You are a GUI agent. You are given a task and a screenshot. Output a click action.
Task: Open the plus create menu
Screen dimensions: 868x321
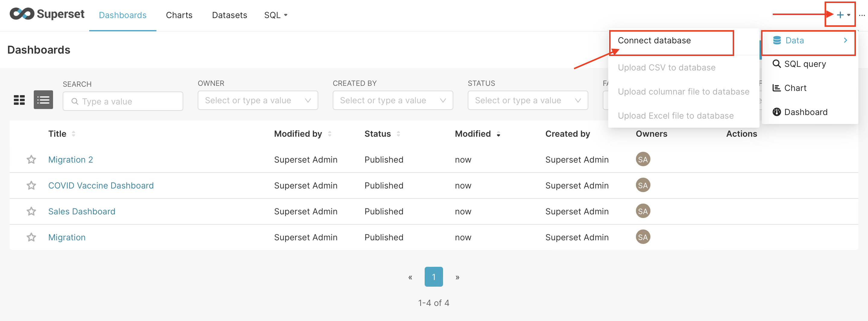point(840,15)
